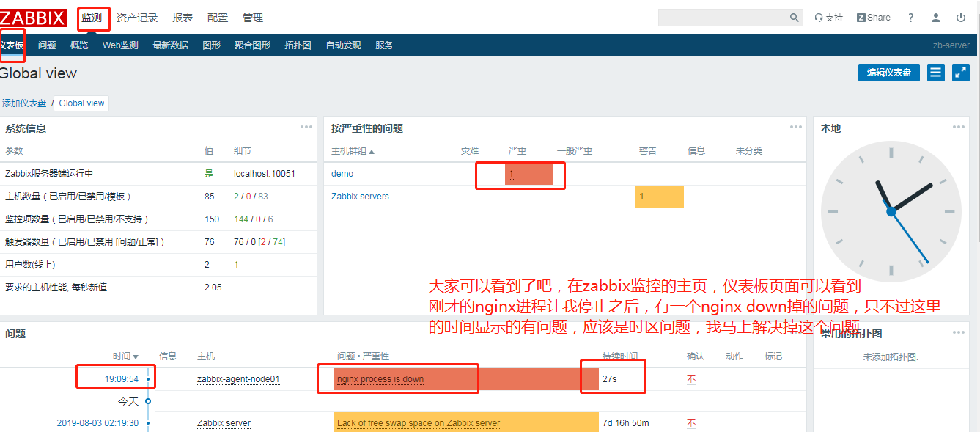Image resolution: width=980 pixels, height=432 pixels.
Task: Click the 27s duration value
Action: coord(609,379)
